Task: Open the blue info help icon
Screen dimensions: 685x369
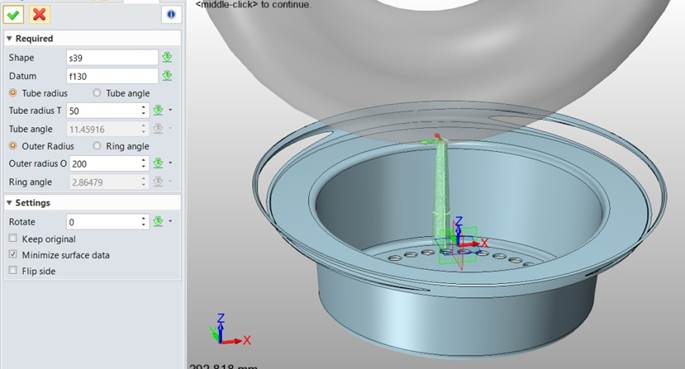Action: [x=171, y=14]
